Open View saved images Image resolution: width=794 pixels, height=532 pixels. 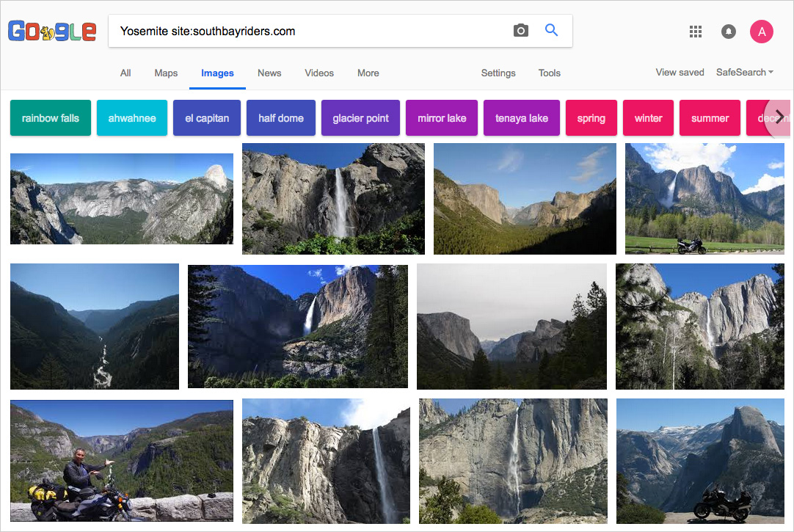pos(680,73)
